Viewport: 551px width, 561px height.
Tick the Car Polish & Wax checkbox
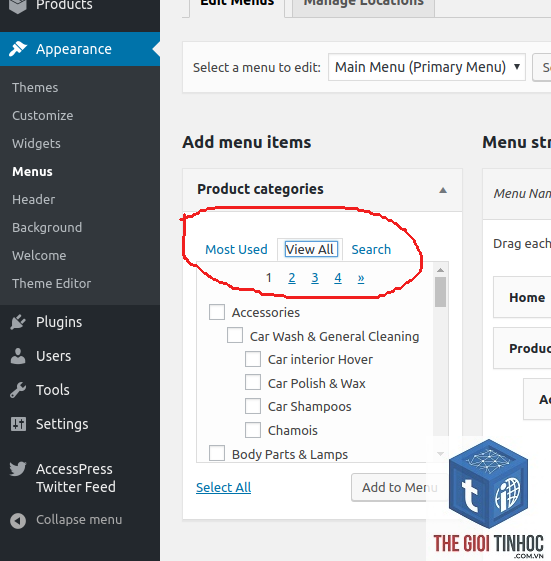tap(253, 382)
